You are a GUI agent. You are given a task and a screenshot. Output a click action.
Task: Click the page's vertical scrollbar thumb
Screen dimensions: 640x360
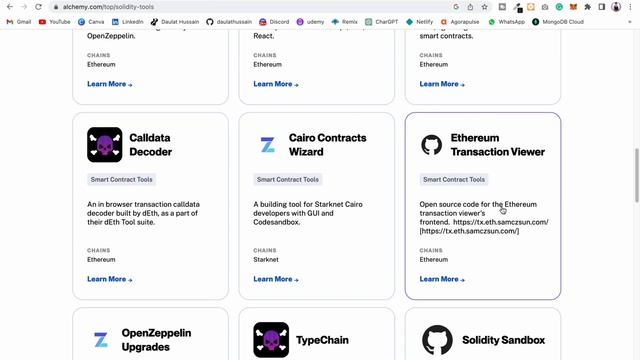[636, 175]
